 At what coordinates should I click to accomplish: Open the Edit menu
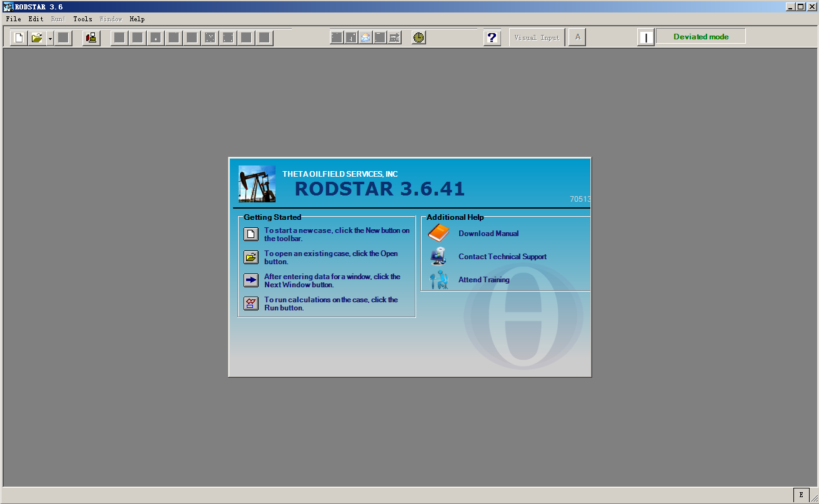(x=36, y=19)
